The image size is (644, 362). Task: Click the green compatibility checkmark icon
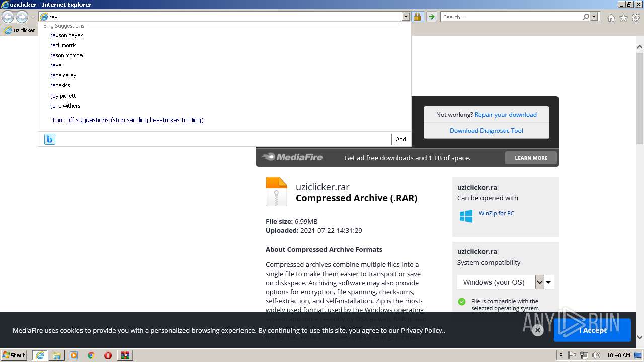coord(461,302)
